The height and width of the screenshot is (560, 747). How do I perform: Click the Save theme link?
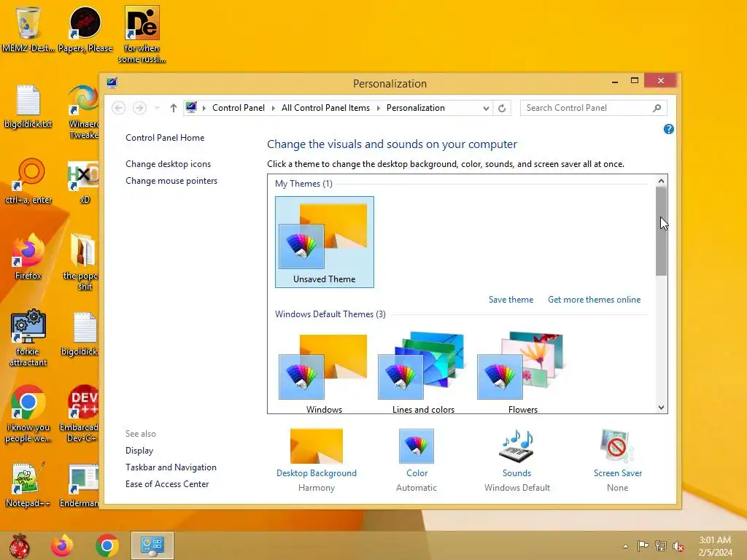tap(511, 300)
